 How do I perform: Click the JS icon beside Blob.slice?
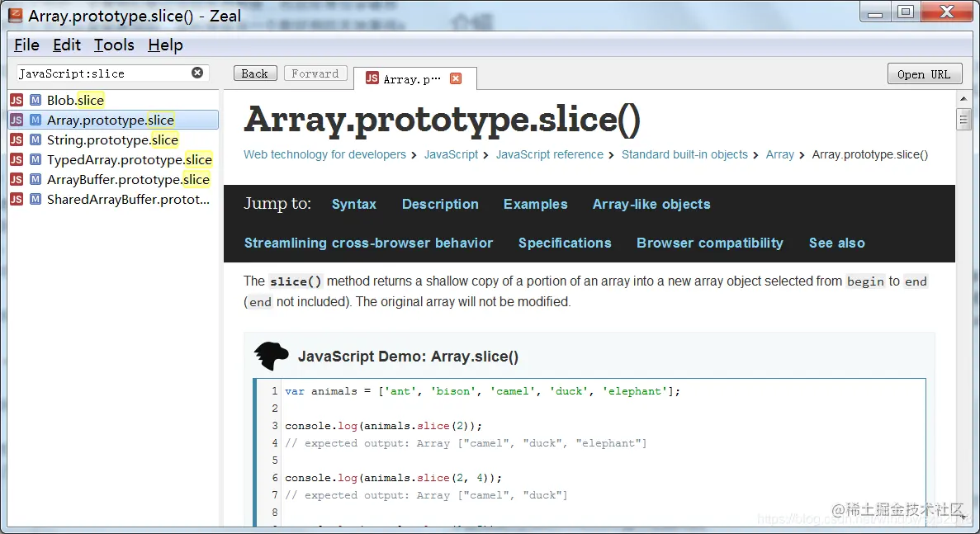[17, 100]
